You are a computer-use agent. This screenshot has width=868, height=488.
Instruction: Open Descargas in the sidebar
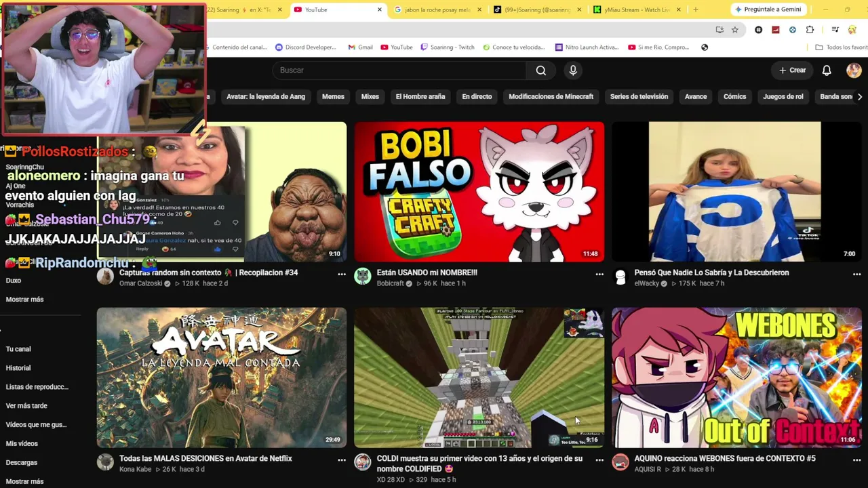pos(22,463)
